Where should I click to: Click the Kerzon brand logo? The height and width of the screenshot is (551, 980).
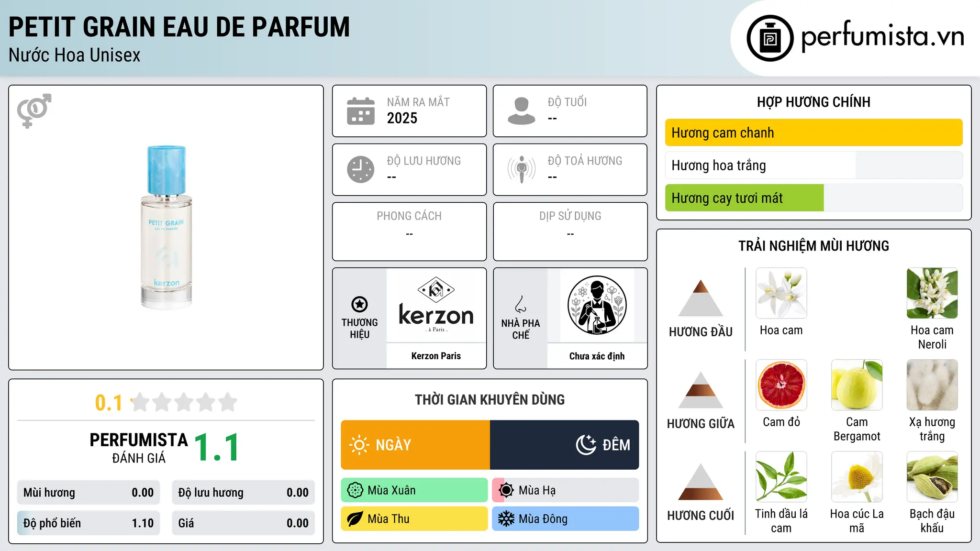(x=436, y=305)
